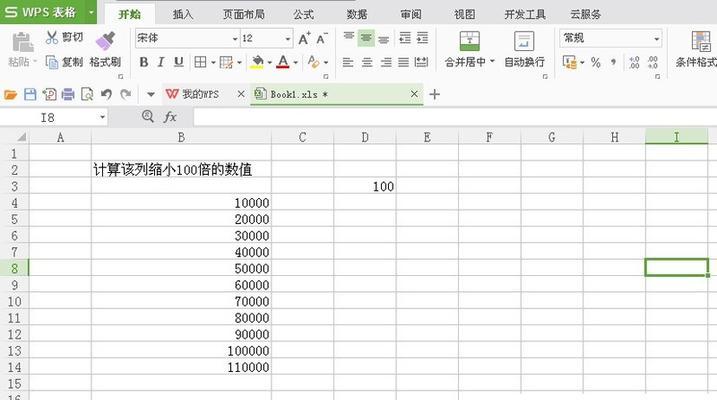Switch to the Review tab

click(x=411, y=14)
